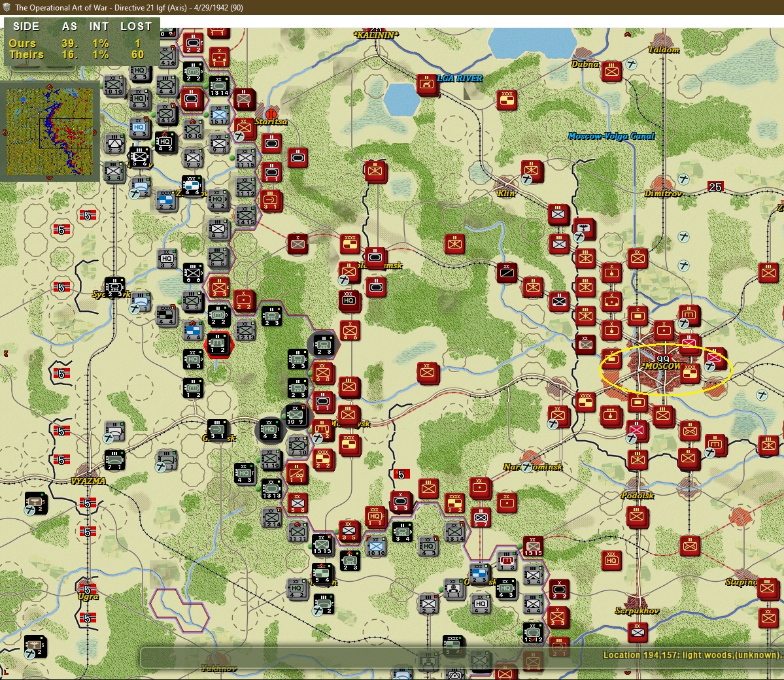This screenshot has width=784, height=680.
Task: Select Soviet infantry unit next to Dubna
Action: (x=611, y=71)
